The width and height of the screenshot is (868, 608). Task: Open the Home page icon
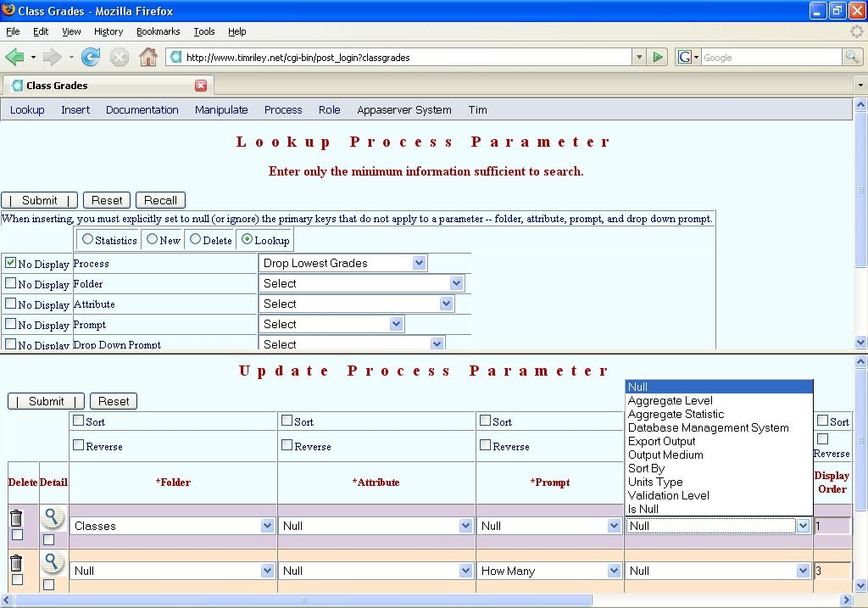tap(147, 57)
